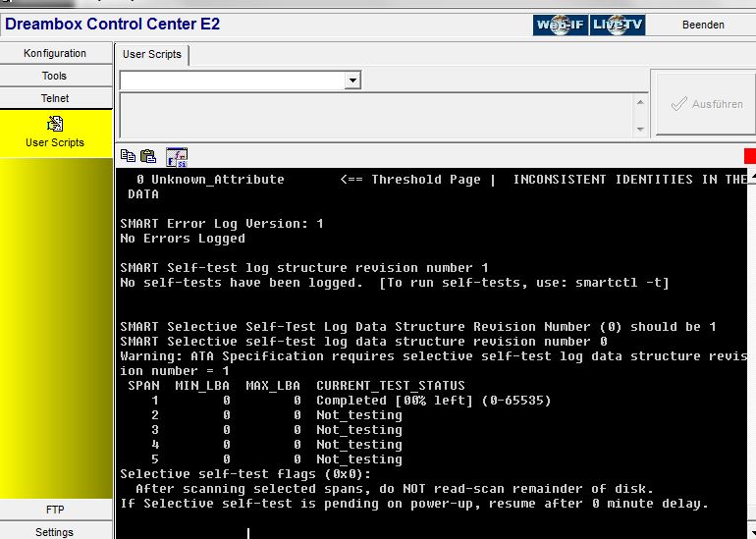The height and width of the screenshot is (539, 756).
Task: Click the red status indicator square
Action: point(750,156)
